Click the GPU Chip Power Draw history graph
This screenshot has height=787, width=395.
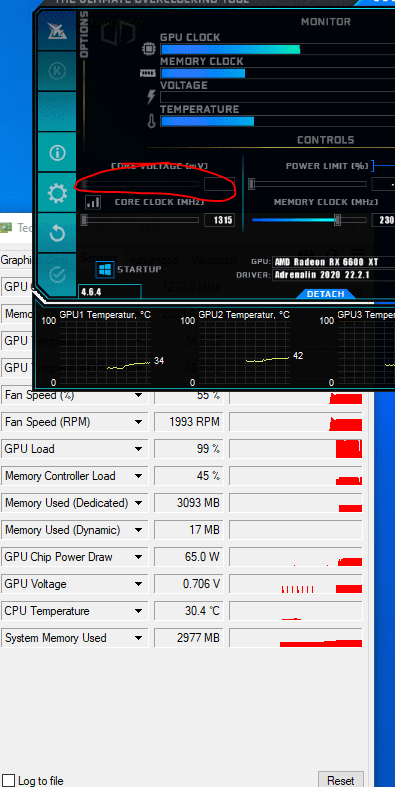(296, 558)
